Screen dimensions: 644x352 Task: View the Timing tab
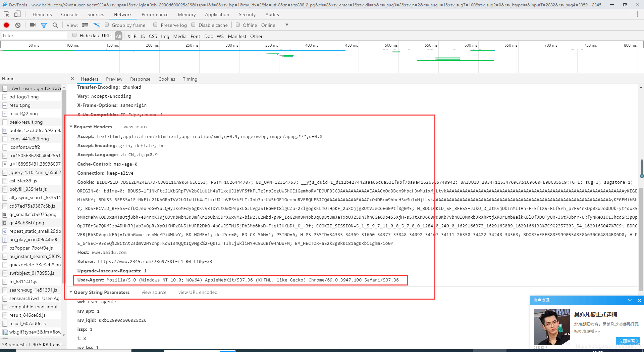coord(190,79)
